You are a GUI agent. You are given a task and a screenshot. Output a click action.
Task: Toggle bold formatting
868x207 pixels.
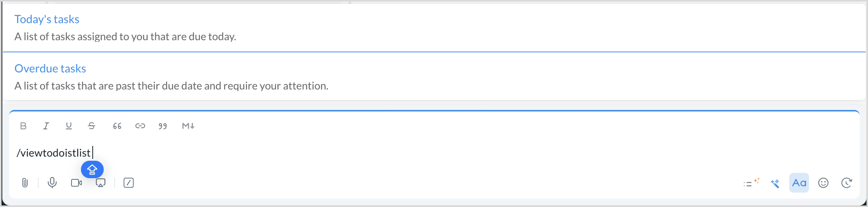pyautogui.click(x=23, y=126)
